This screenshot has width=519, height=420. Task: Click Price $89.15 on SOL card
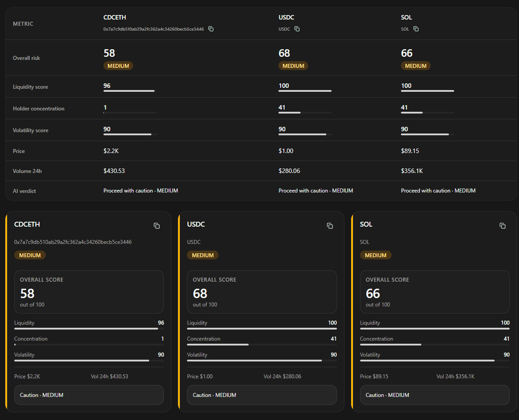click(x=374, y=377)
